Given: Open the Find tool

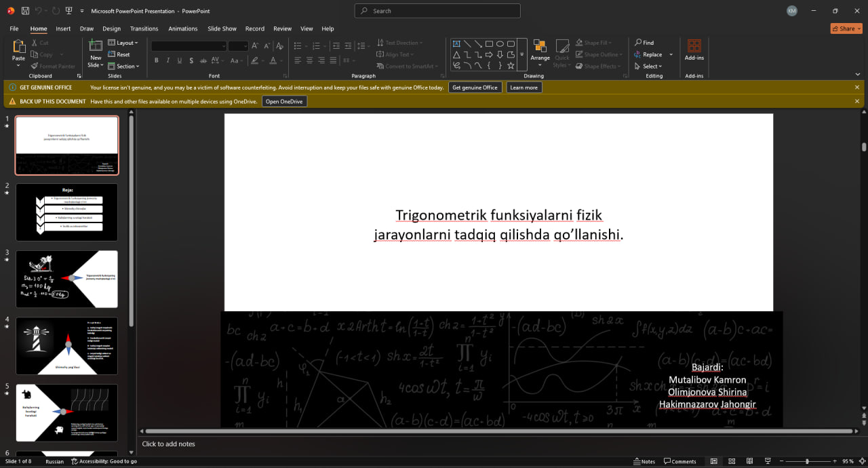Looking at the screenshot, I should tap(644, 43).
